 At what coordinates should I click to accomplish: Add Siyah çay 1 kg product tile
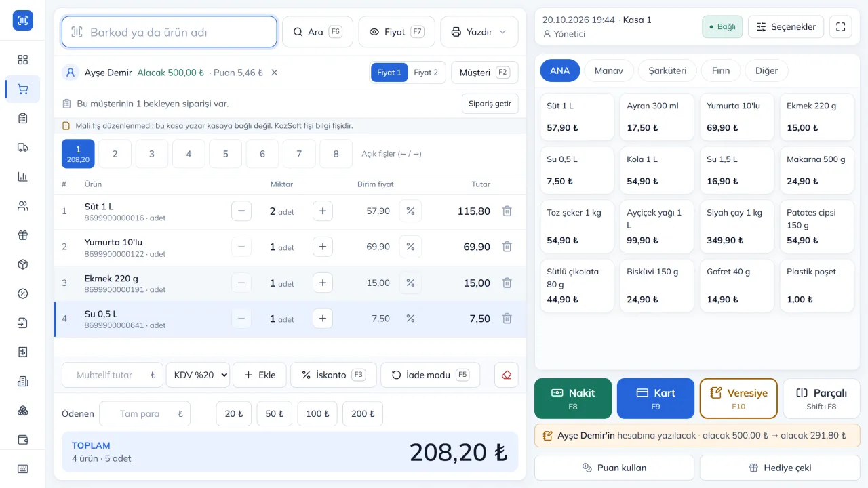737,226
